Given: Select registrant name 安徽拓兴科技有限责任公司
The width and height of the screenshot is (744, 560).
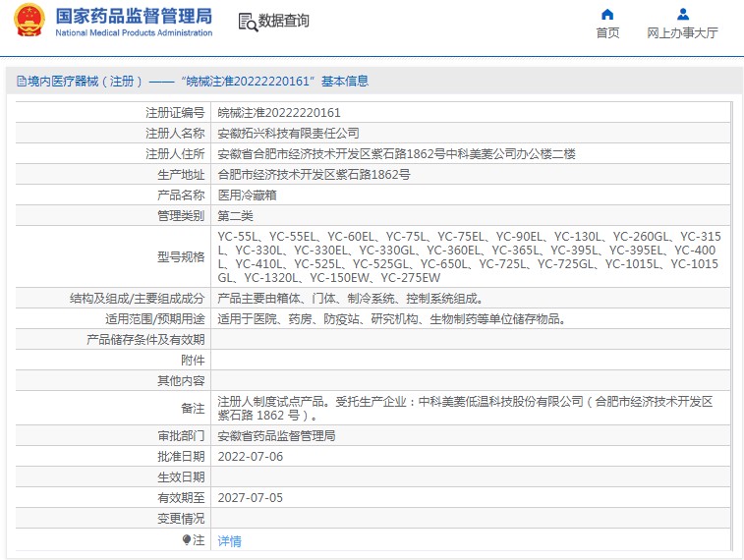Looking at the screenshot, I should (288, 134).
